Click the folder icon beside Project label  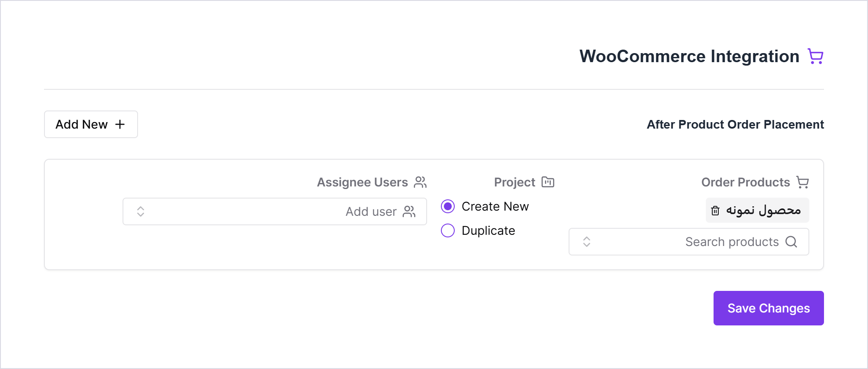click(548, 182)
